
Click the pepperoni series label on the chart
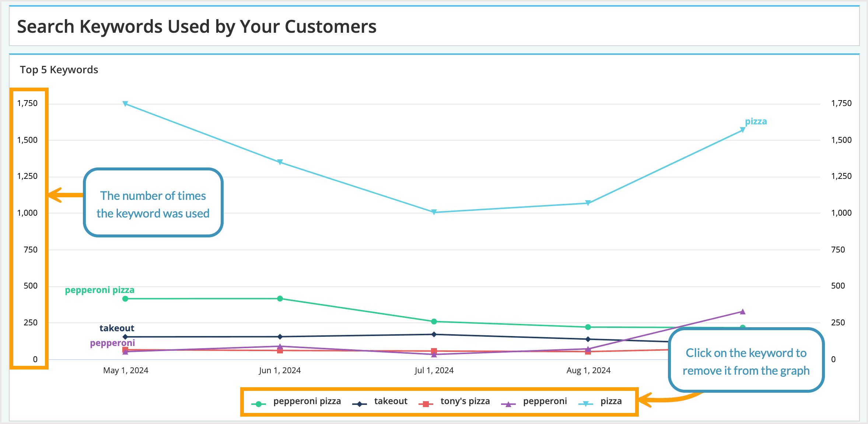pyautogui.click(x=112, y=343)
